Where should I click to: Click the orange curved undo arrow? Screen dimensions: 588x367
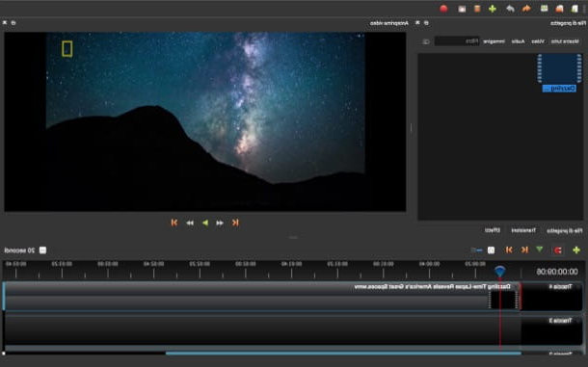(526, 9)
